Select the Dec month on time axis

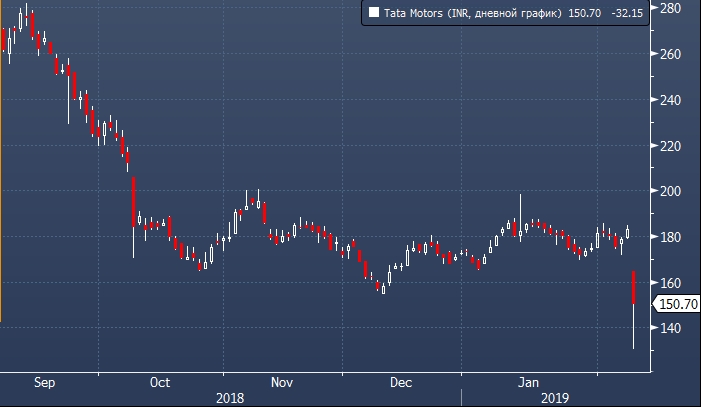click(x=401, y=382)
